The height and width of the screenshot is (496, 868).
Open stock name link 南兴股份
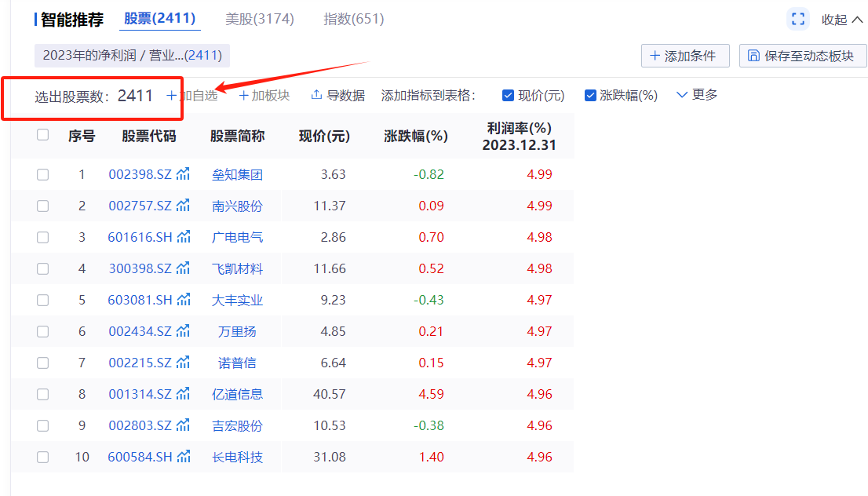238,206
